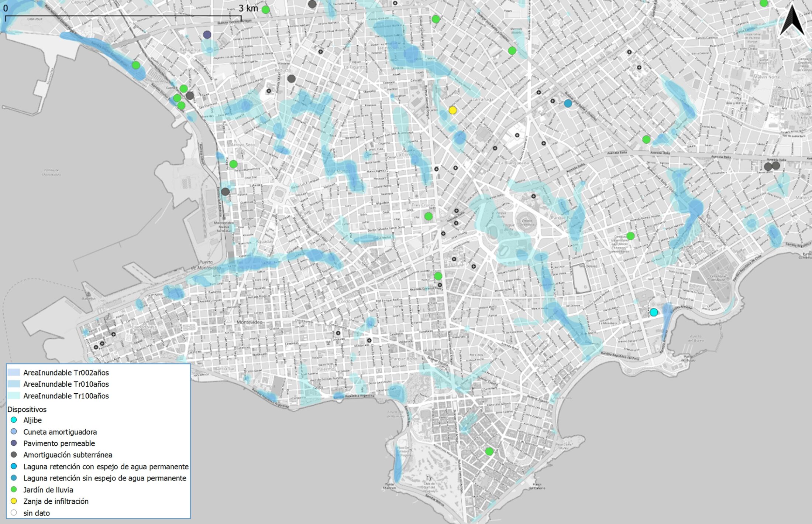Click the '3 km' scale bar label

pyautogui.click(x=248, y=8)
